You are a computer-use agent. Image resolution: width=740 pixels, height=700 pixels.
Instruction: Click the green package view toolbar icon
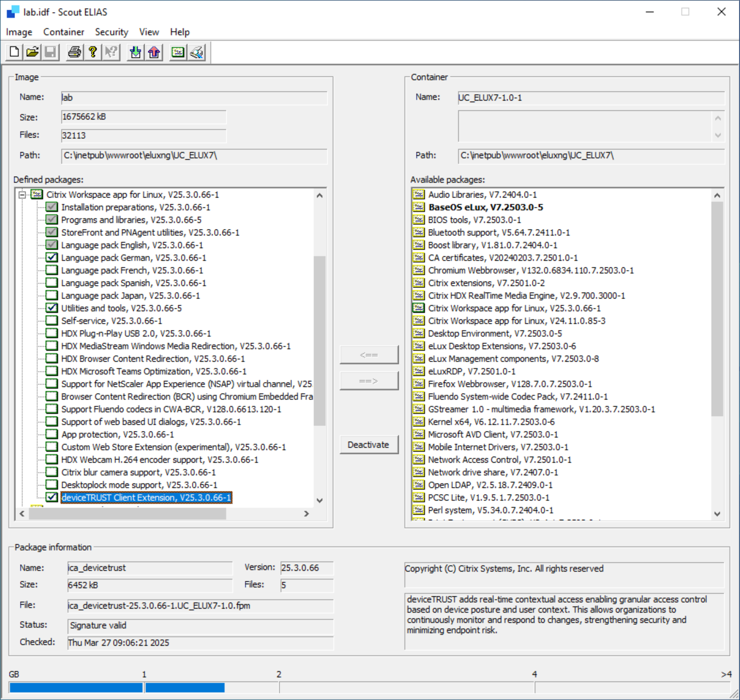[177, 52]
